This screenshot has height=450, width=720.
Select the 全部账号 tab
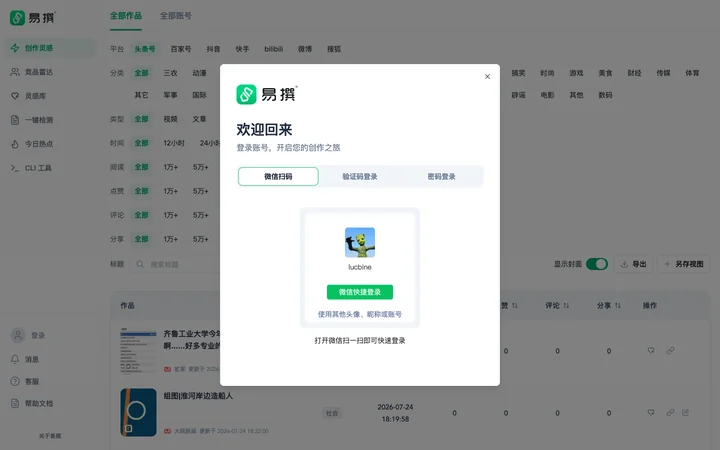click(176, 16)
